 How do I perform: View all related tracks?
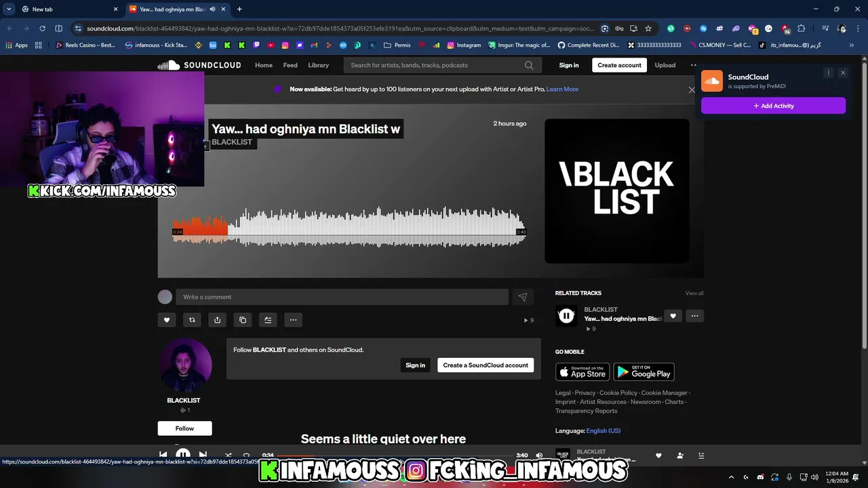coord(694,293)
